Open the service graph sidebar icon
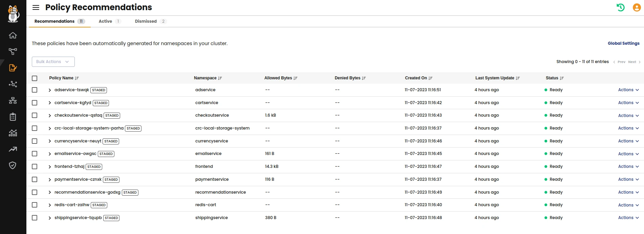Screen dimensions: 644x234 point(13,52)
